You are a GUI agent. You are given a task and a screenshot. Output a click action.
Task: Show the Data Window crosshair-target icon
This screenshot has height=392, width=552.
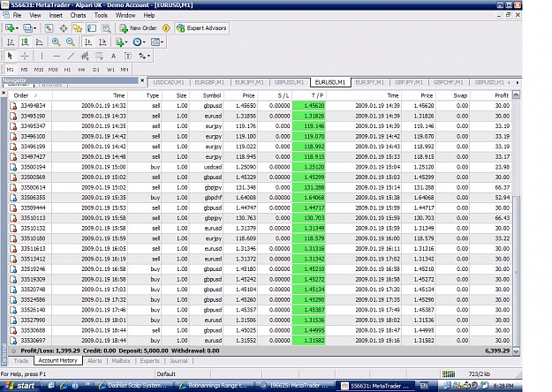pyautogui.click(x=64, y=28)
